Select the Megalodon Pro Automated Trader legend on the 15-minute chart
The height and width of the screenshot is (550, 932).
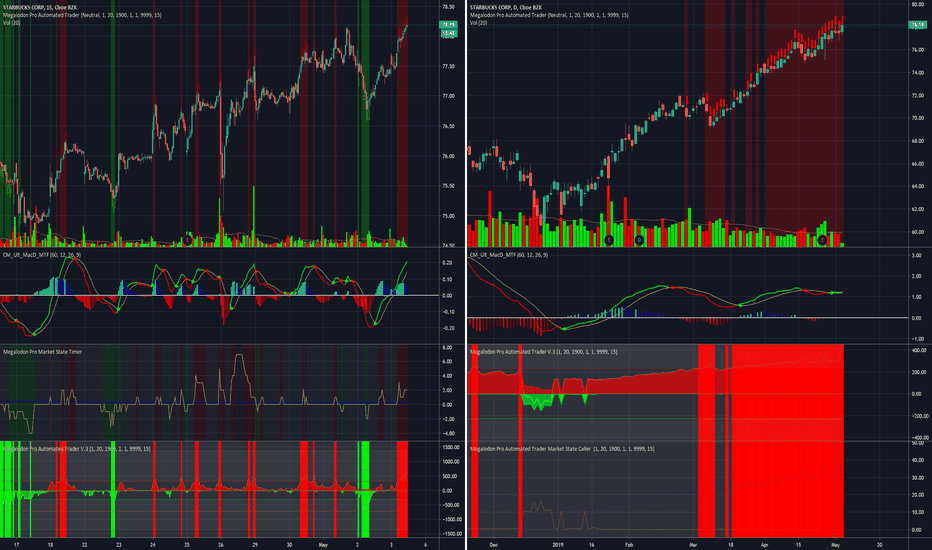click(82, 15)
